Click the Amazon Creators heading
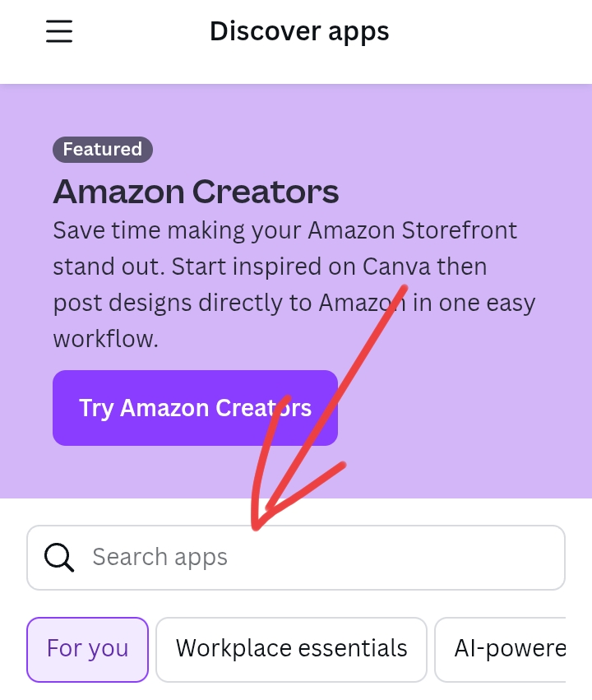 click(x=196, y=192)
